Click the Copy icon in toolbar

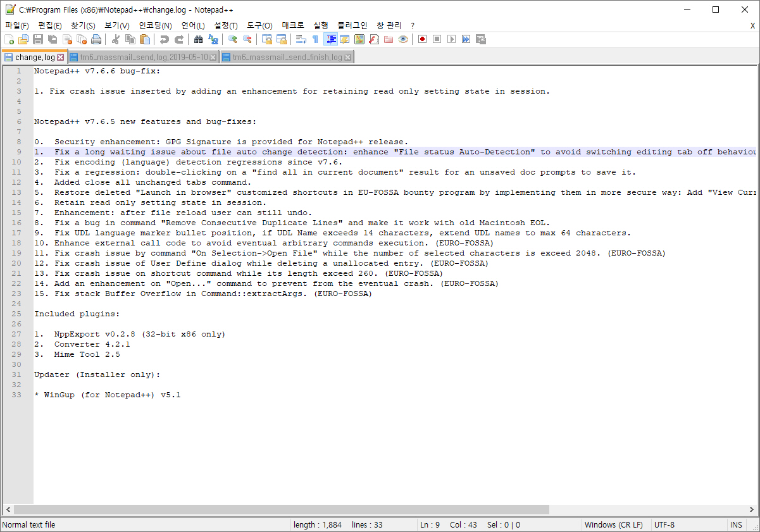click(x=130, y=39)
